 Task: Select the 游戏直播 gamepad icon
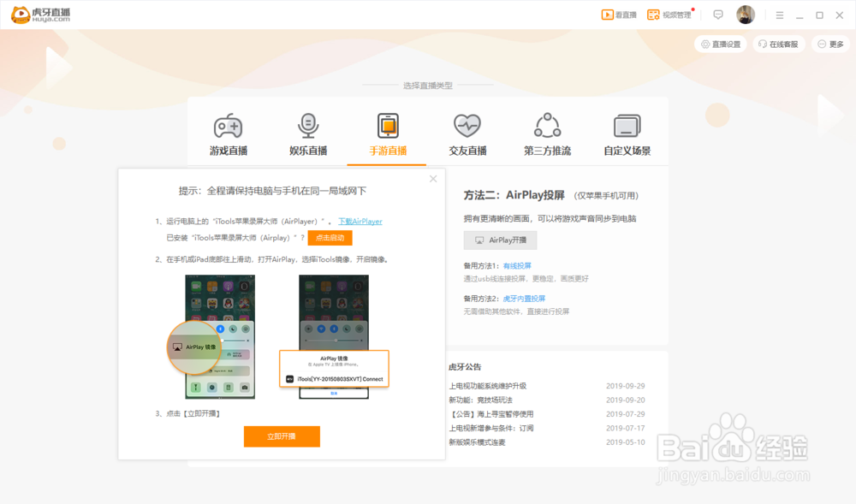pyautogui.click(x=228, y=125)
